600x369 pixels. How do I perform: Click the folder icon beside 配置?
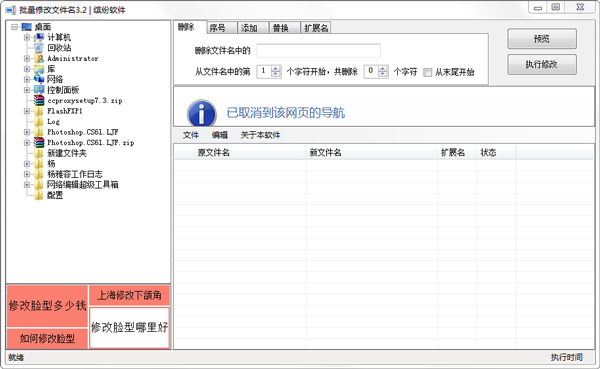point(39,195)
